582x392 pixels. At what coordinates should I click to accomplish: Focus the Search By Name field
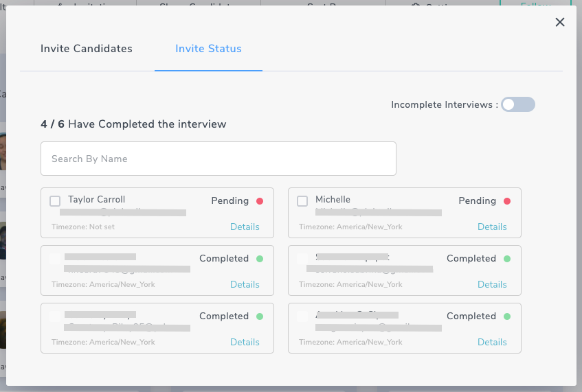pyautogui.click(x=218, y=159)
